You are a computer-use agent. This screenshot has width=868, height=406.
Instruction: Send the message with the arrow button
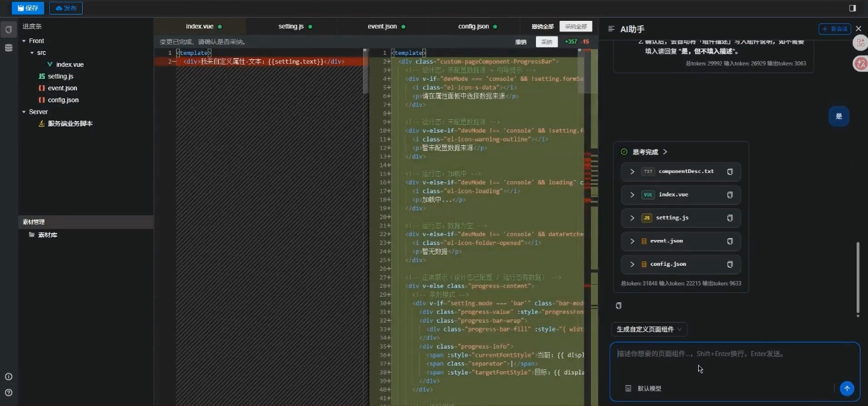coord(847,388)
